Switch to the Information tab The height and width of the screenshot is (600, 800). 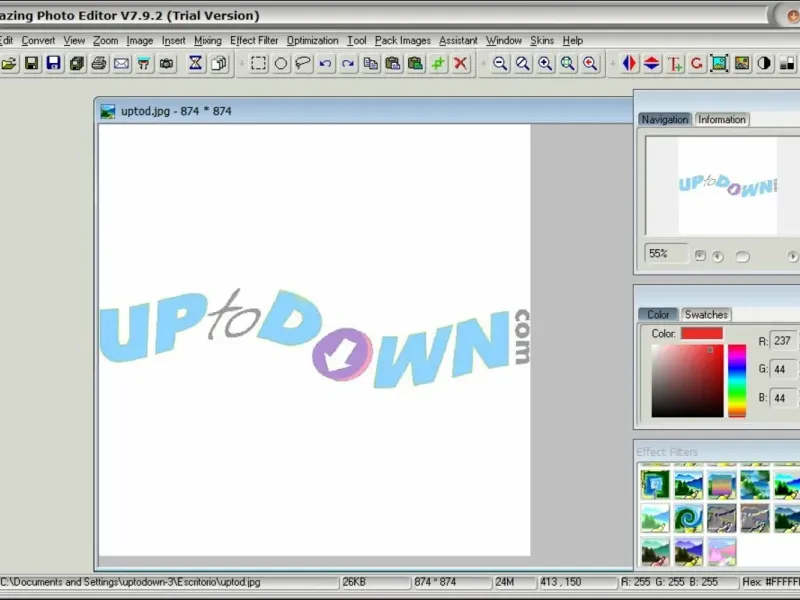[721, 119]
